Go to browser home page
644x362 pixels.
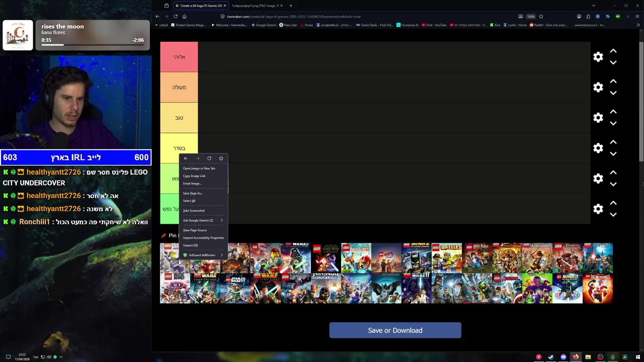[184, 16]
